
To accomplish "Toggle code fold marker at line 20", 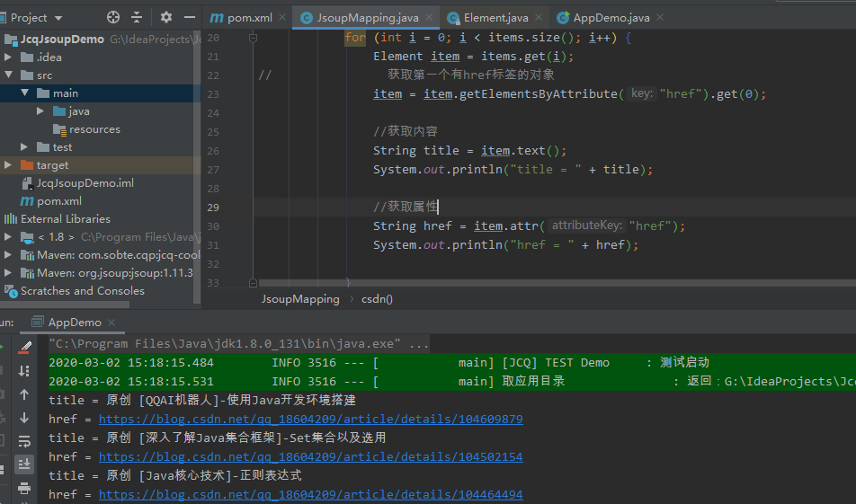I will tap(253, 38).
